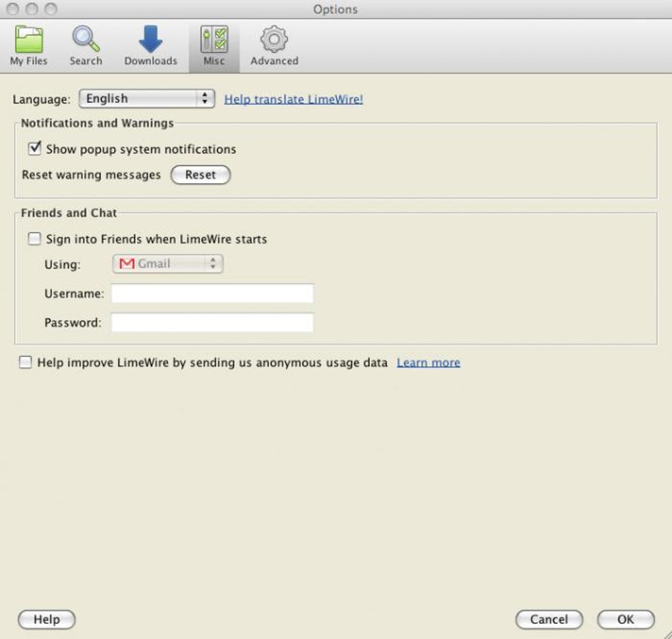
Task: Confirm settings with the OK button
Action: click(x=626, y=619)
